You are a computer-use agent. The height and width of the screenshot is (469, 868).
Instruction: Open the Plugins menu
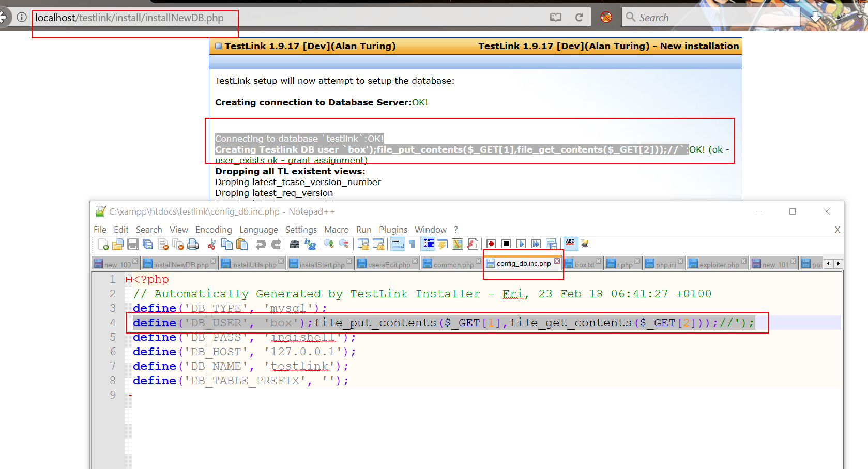pos(393,230)
